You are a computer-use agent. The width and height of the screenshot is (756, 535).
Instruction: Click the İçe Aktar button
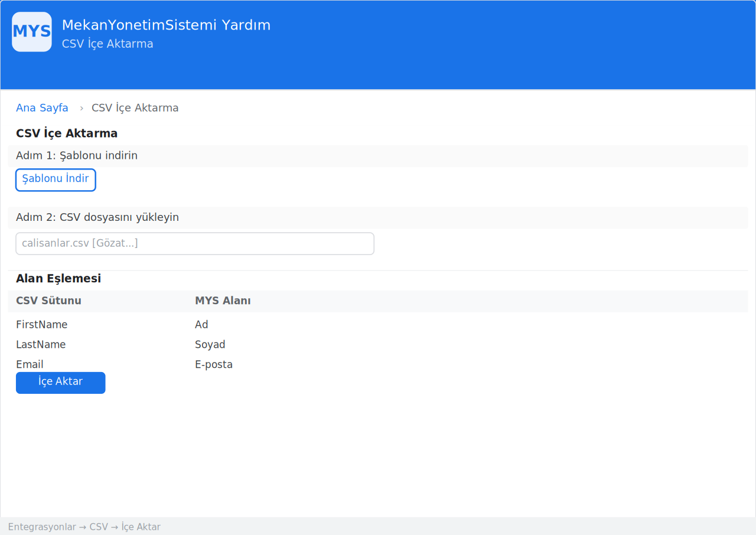coord(61,383)
